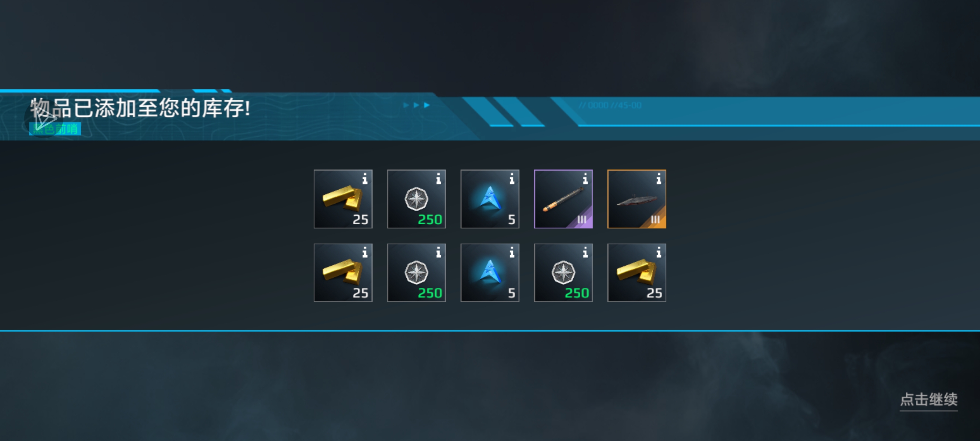
Task: Click the 点击继续 continue button
Action: [x=928, y=400]
